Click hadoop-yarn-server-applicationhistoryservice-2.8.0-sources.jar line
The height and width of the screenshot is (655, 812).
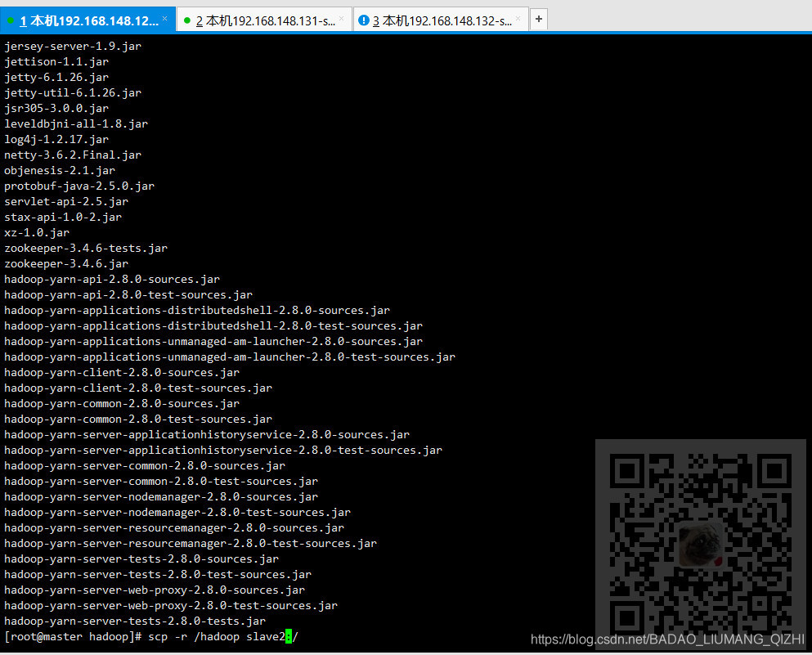coord(207,434)
